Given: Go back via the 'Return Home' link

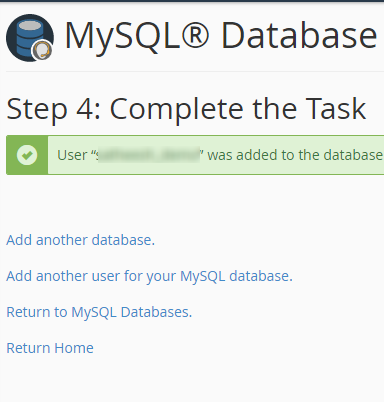Looking at the screenshot, I should (x=50, y=348).
